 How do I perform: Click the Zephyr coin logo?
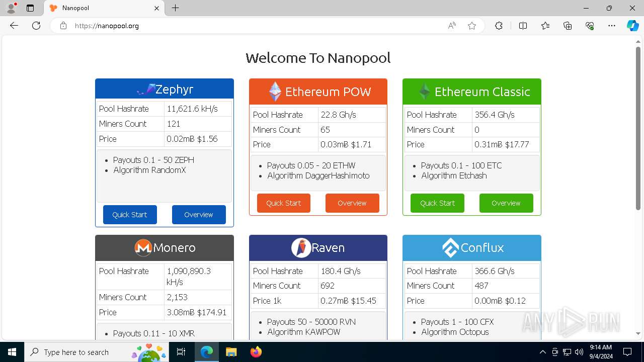(146, 90)
